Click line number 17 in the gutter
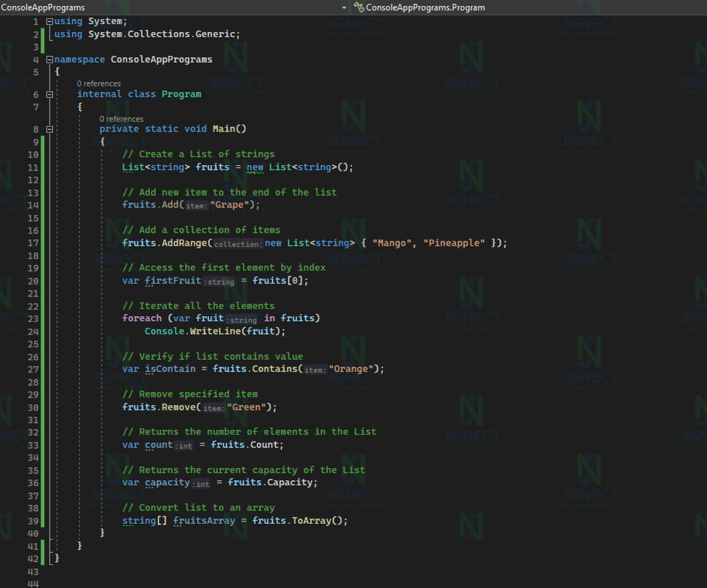 pyautogui.click(x=33, y=243)
